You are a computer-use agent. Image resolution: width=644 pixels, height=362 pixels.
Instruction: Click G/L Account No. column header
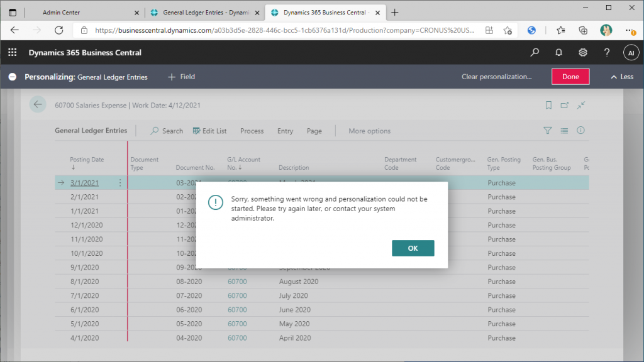[x=243, y=163]
